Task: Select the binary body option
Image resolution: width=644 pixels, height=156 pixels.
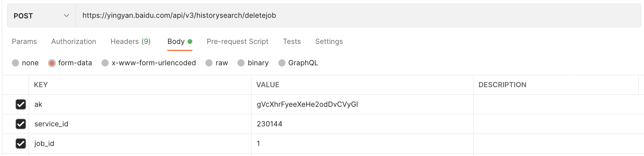Action: 241,63
